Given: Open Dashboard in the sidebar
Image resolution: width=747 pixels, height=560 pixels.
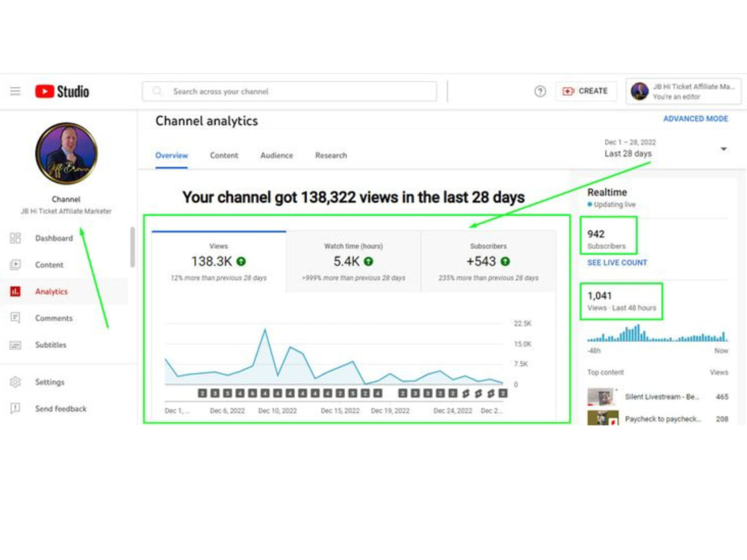Looking at the screenshot, I should [x=54, y=238].
